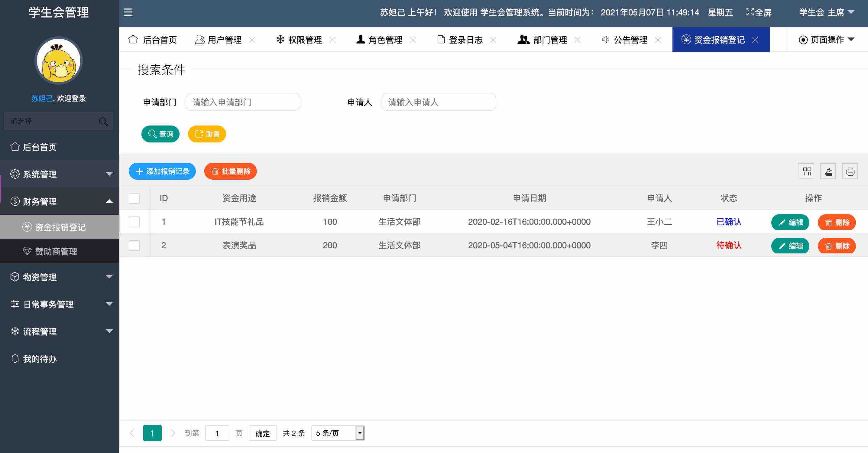Click the print table icon
Image resolution: width=868 pixels, height=453 pixels.
[850, 171]
